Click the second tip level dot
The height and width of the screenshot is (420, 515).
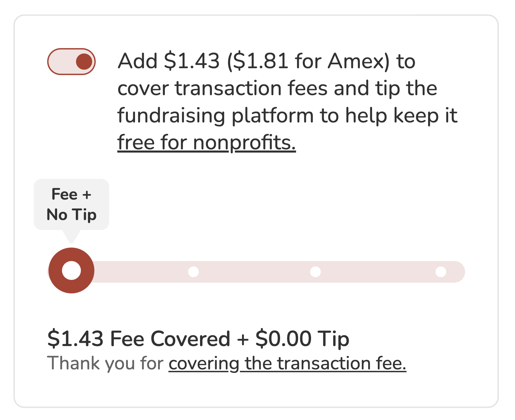(193, 272)
